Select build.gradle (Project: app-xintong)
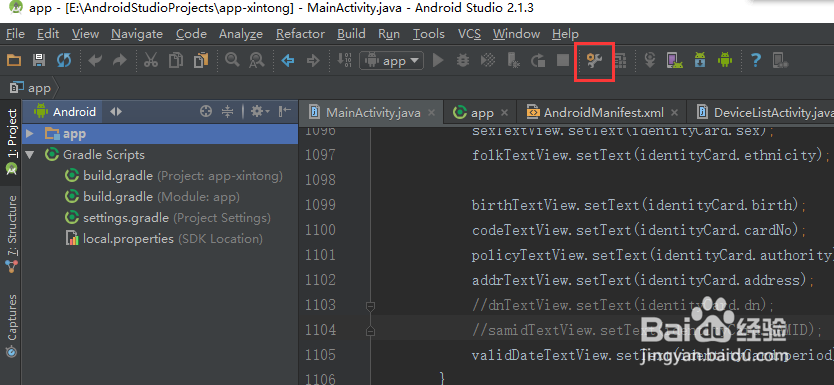Viewport: 834px width, 385px height. [173, 176]
